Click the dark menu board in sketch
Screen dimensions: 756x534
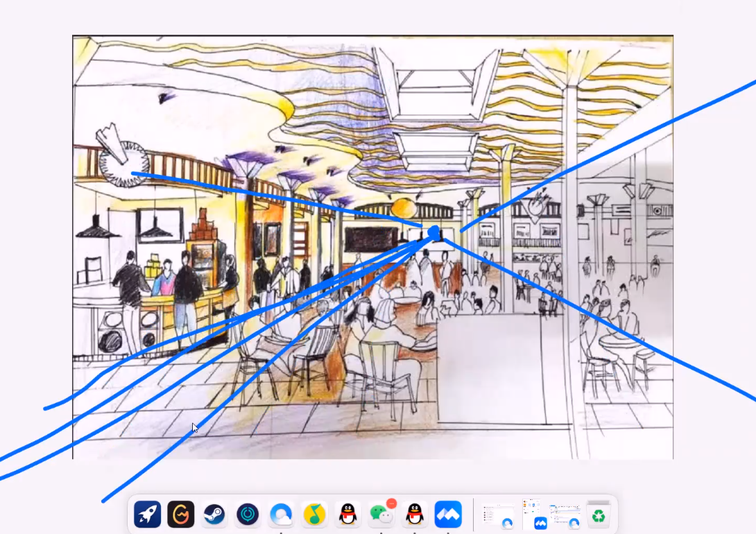click(370, 239)
